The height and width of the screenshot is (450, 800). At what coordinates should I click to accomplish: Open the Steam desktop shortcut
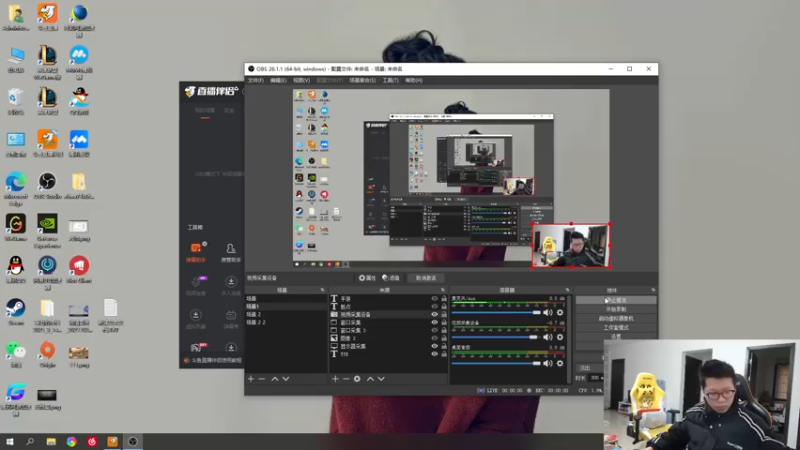tap(16, 312)
